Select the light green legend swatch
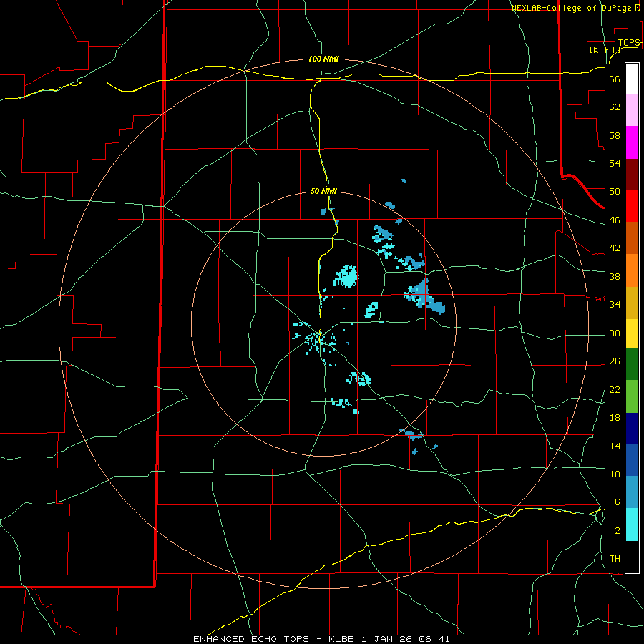This screenshot has width=644, height=644. coord(632,396)
